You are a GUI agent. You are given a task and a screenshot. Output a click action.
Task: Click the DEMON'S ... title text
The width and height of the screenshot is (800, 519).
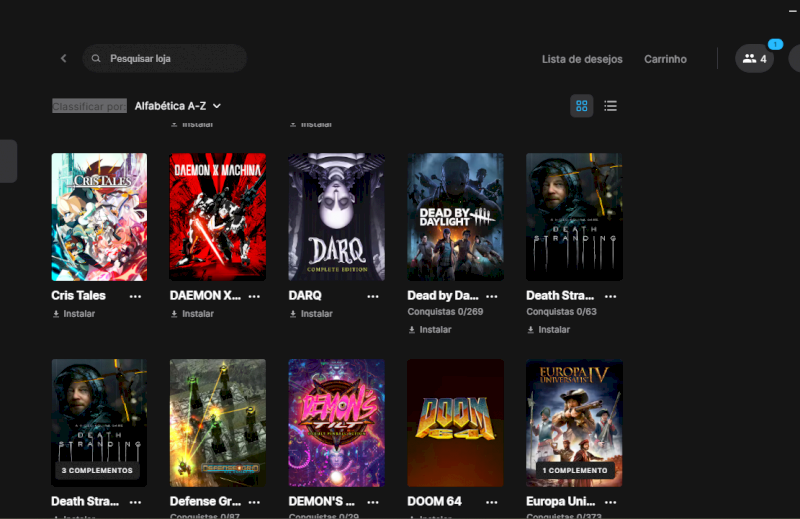321,501
